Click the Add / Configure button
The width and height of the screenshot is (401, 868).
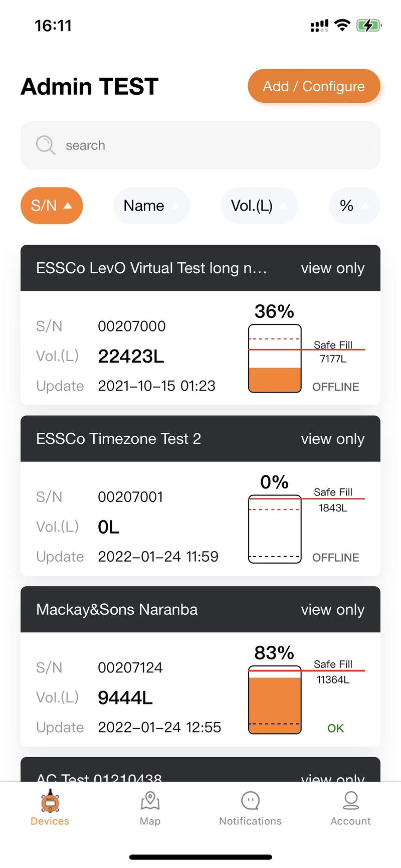pyautogui.click(x=314, y=86)
